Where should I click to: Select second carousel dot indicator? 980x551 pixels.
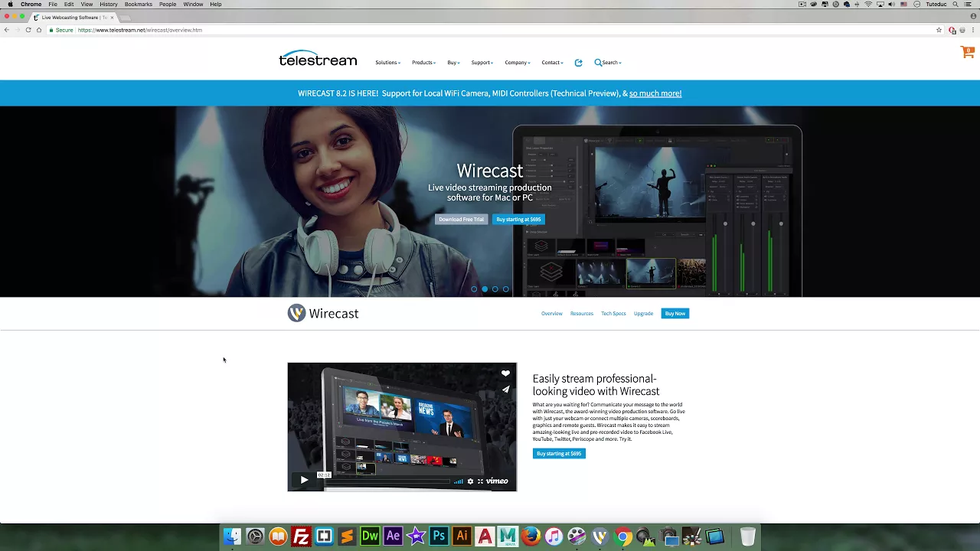click(x=485, y=289)
